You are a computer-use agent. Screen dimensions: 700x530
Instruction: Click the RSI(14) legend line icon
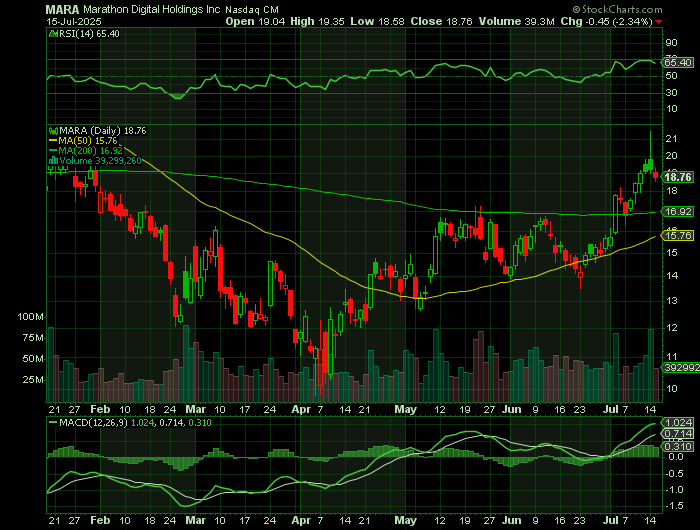click(x=53, y=33)
